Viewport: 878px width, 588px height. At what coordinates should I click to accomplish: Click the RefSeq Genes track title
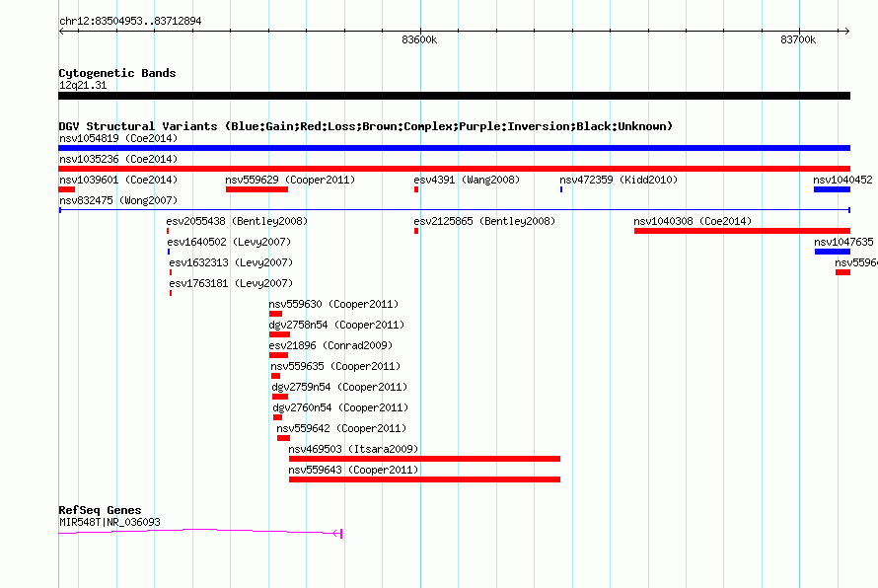point(101,510)
